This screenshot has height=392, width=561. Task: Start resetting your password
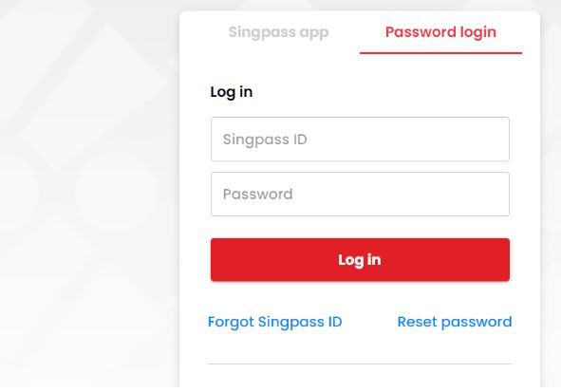[455, 322]
